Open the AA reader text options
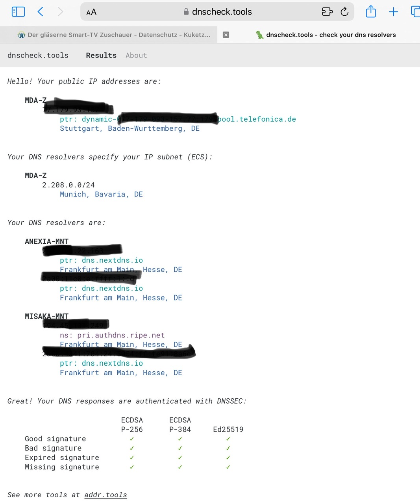 [91, 12]
